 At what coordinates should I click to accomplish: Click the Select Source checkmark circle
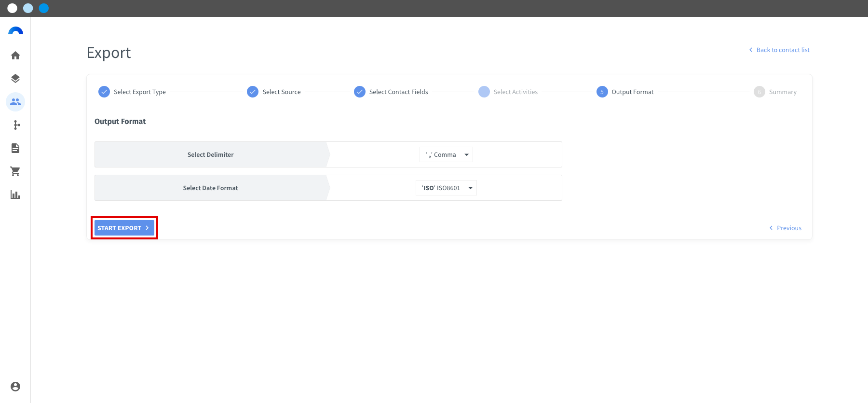(x=253, y=92)
